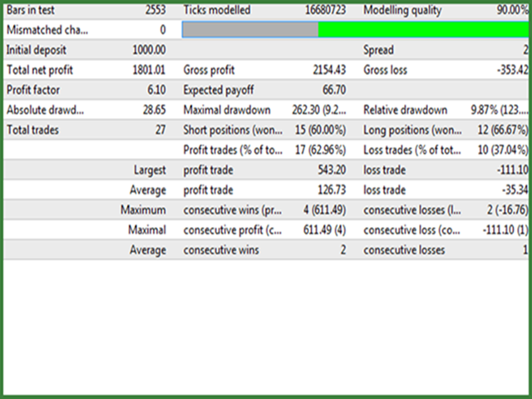The width and height of the screenshot is (532, 399).
Task: Click the 'Maximum' row heading
Action: tap(143, 209)
